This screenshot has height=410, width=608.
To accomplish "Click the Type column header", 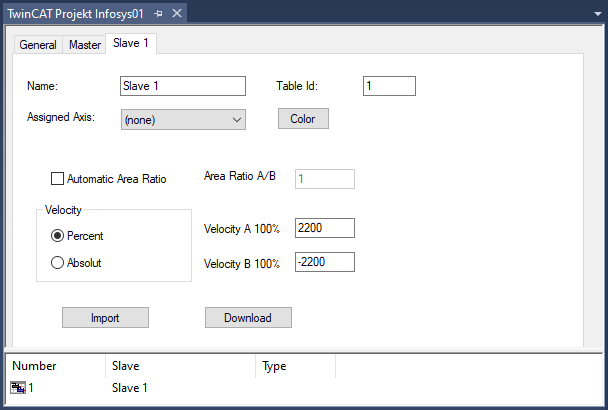I will tap(296, 366).
